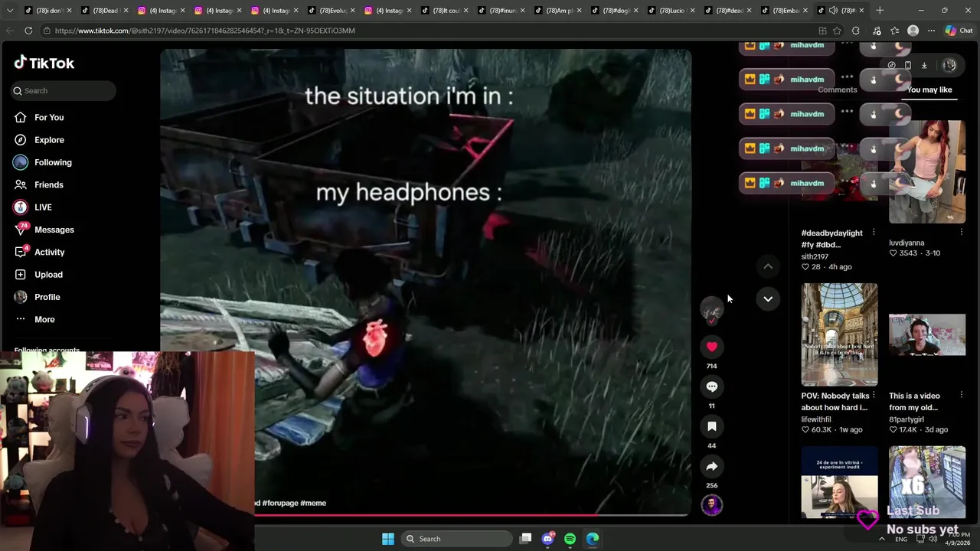Image resolution: width=980 pixels, height=551 pixels.
Task: Add page to favorites with star icon
Action: click(x=837, y=31)
